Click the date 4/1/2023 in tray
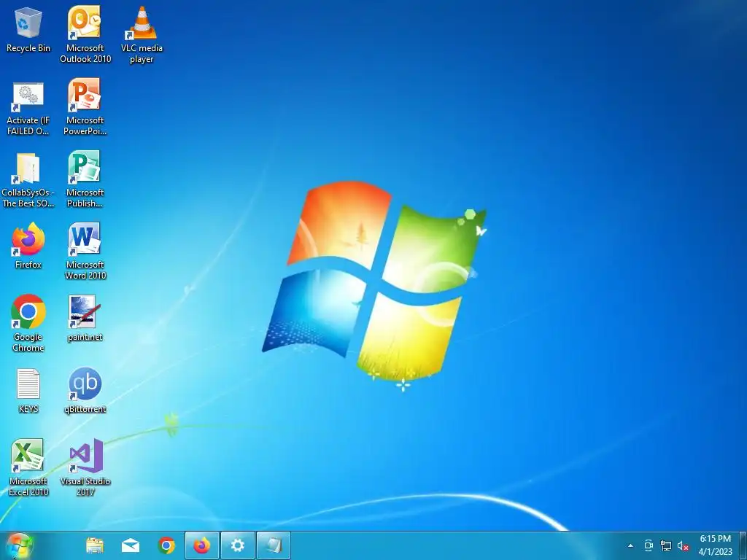The height and width of the screenshot is (560, 747). pyautogui.click(x=715, y=552)
